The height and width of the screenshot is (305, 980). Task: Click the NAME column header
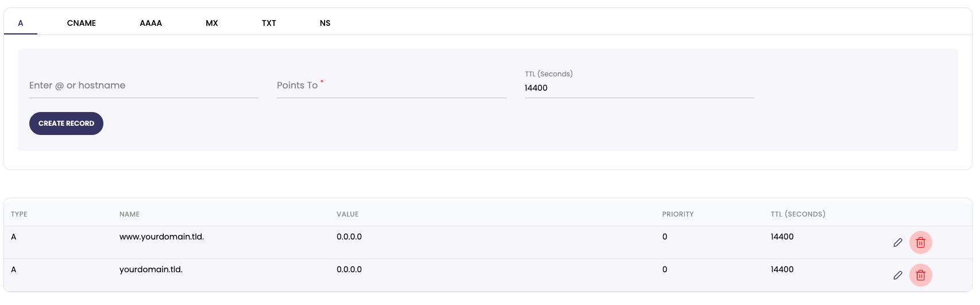(x=129, y=214)
